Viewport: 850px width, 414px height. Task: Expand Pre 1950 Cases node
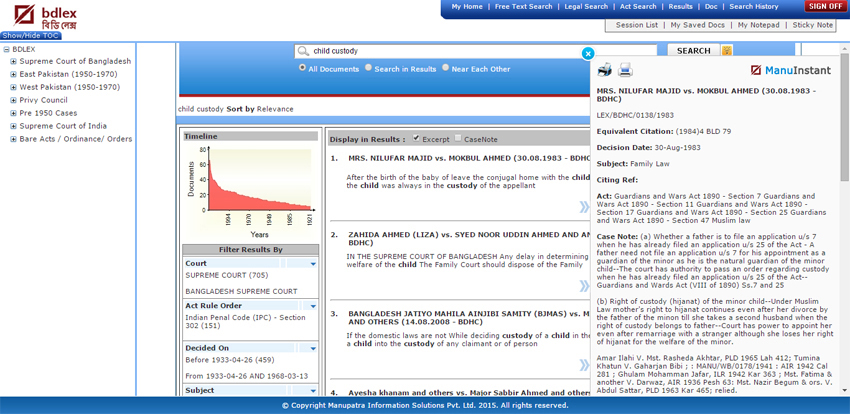tap(14, 113)
